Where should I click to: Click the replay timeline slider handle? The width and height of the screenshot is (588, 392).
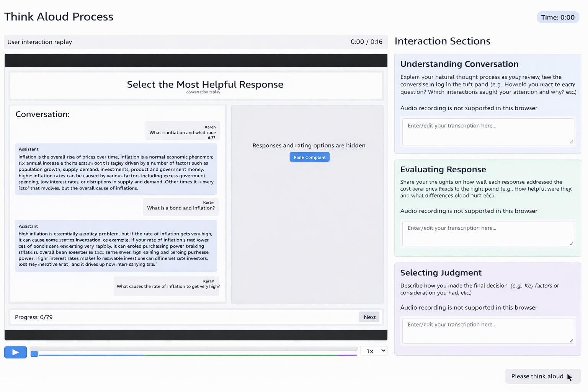tap(34, 354)
